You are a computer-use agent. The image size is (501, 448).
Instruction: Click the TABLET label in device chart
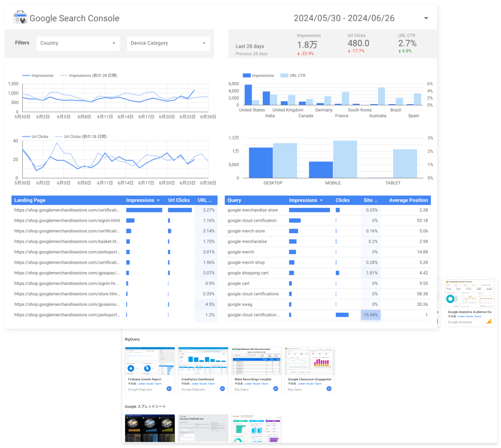(393, 183)
